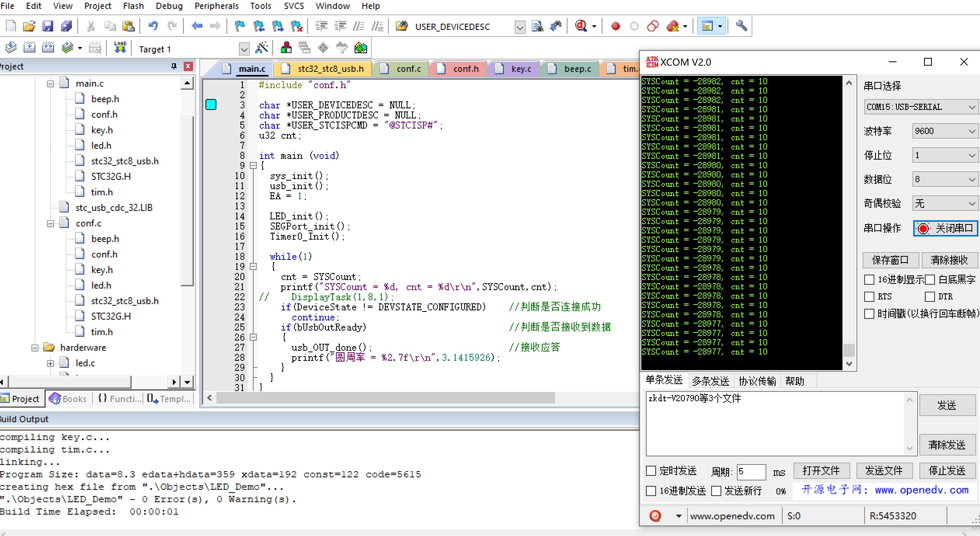Click the 发送 send button
Image resolution: width=980 pixels, height=536 pixels.
(x=947, y=405)
